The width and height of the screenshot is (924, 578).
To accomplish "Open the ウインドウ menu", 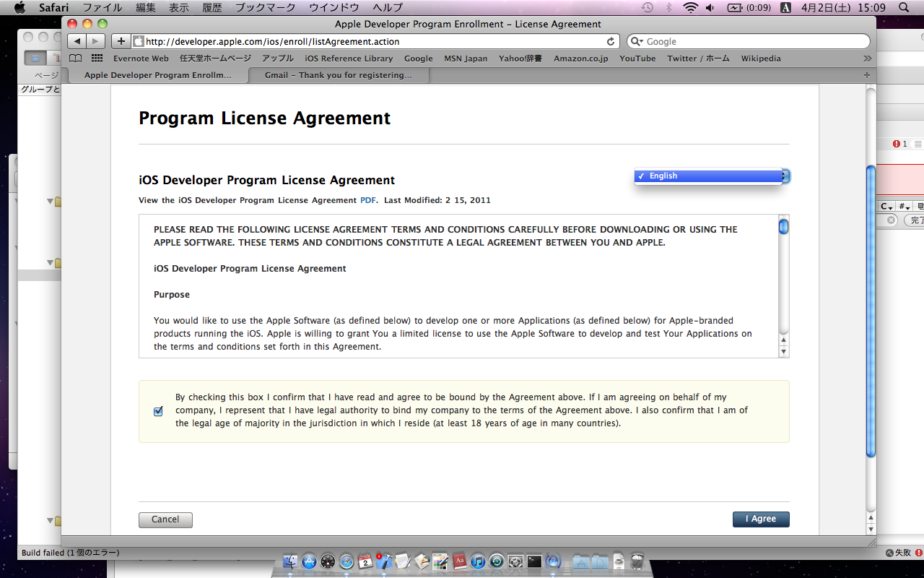I will point(334,7).
